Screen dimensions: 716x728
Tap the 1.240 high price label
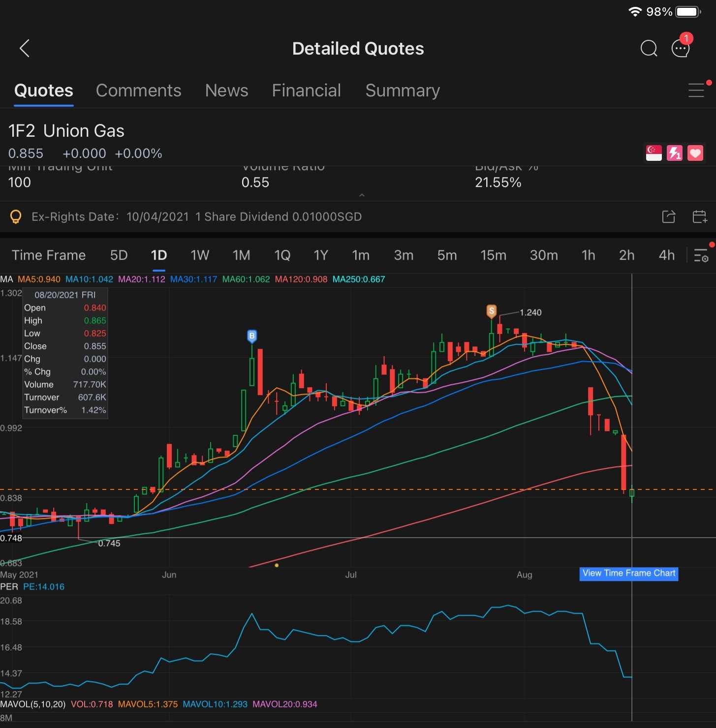click(530, 312)
